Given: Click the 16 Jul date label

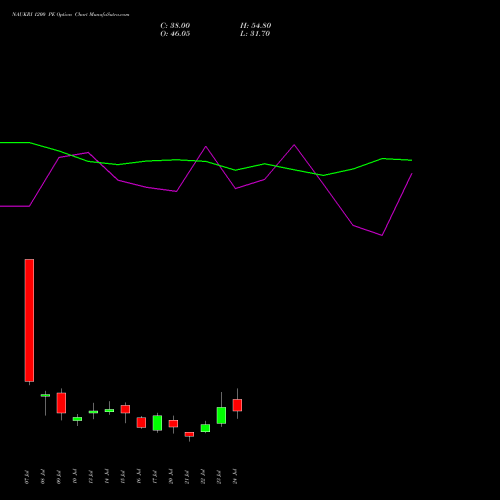Looking at the screenshot, I should 139,477.
